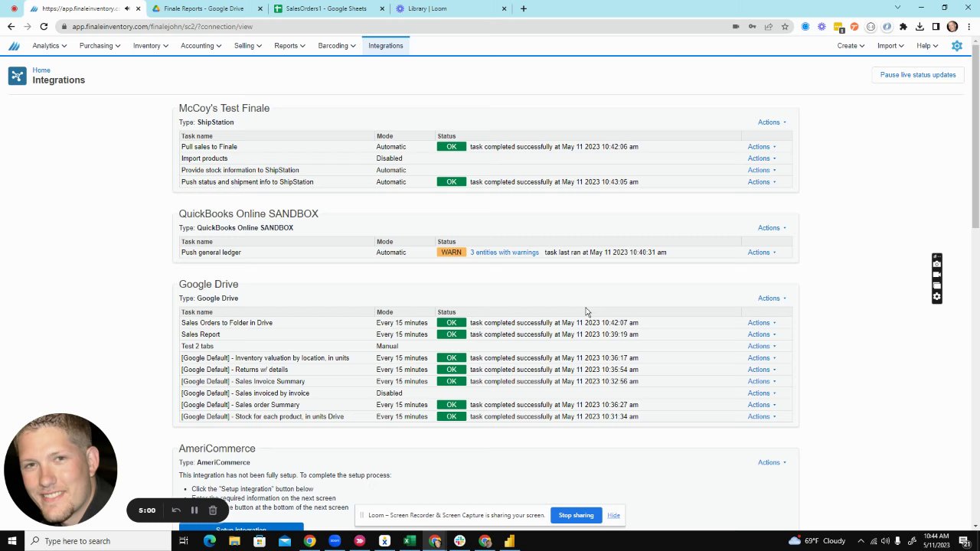Open the browser extensions puzzle icon

(903, 27)
